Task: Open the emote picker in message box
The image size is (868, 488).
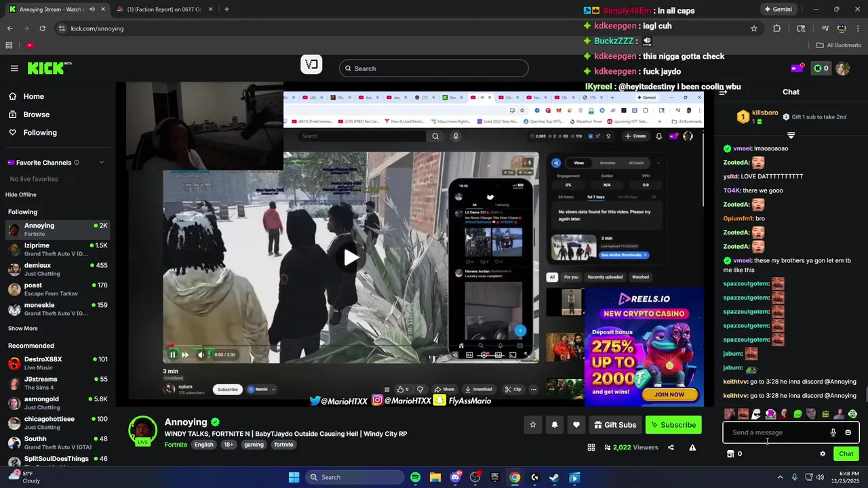Action: click(848, 432)
